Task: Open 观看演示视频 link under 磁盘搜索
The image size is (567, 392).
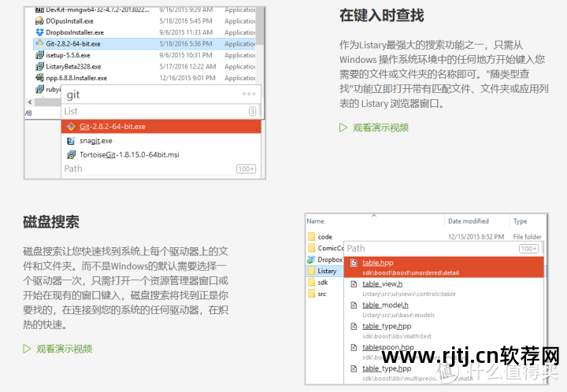Action: click(64, 349)
